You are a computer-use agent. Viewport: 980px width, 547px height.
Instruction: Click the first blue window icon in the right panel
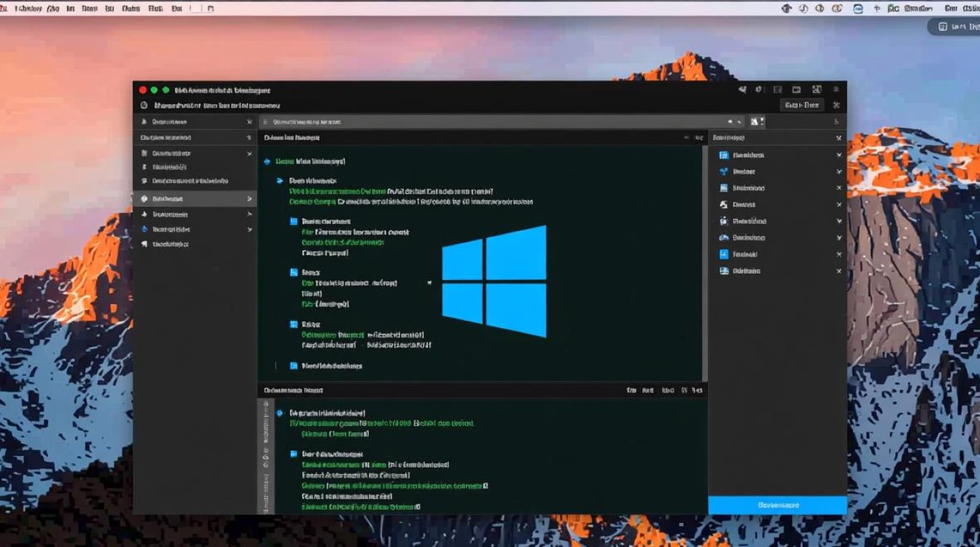point(723,155)
